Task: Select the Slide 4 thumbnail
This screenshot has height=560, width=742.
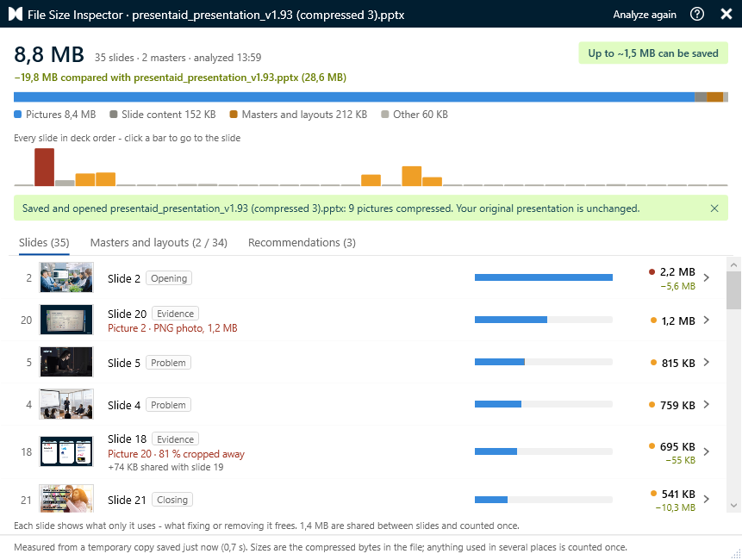Action: point(66,404)
